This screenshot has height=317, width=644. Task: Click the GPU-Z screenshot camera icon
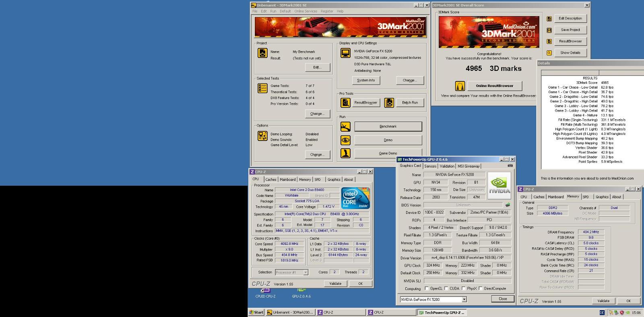(510, 166)
